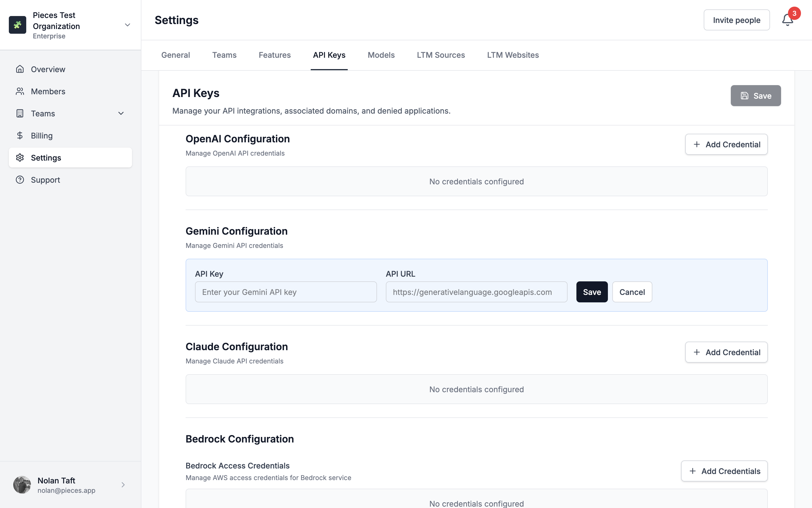
Task: Switch to the Models tab
Action: tap(381, 55)
